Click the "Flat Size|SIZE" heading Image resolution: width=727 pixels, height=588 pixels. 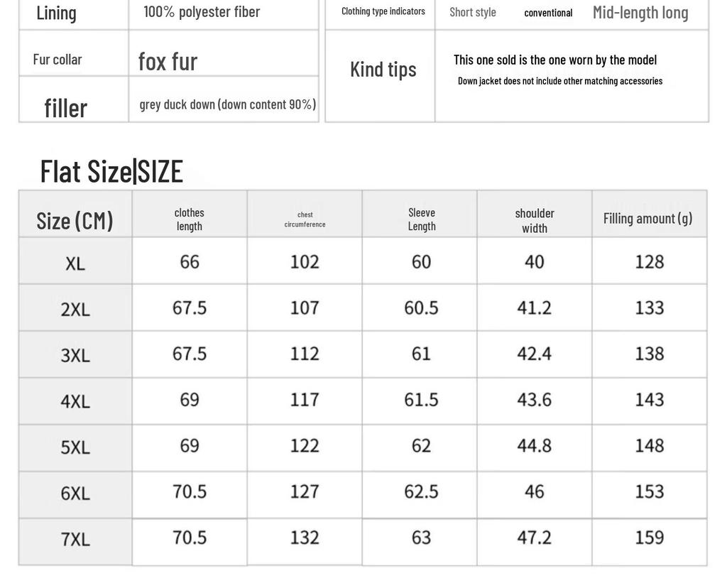pyautogui.click(x=111, y=171)
